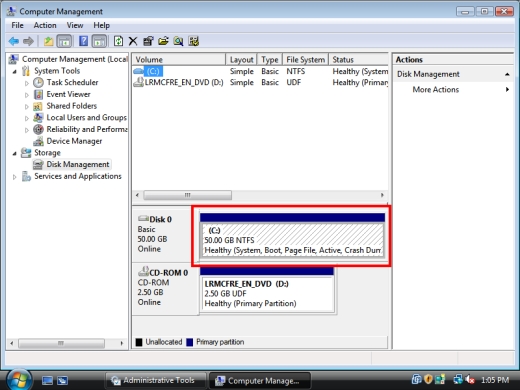Click Switch Between Windows in Quick Launch

pos(62,380)
